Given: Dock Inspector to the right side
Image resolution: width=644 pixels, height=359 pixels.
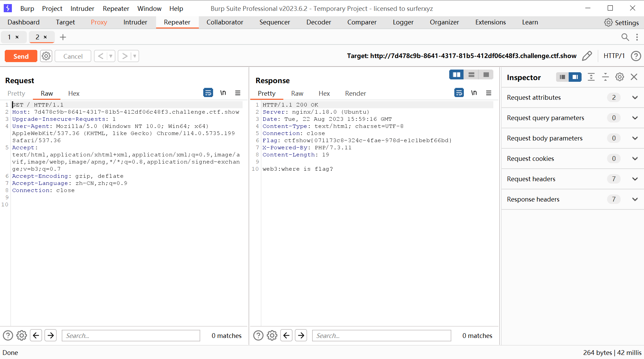Looking at the screenshot, I should pyautogui.click(x=575, y=77).
